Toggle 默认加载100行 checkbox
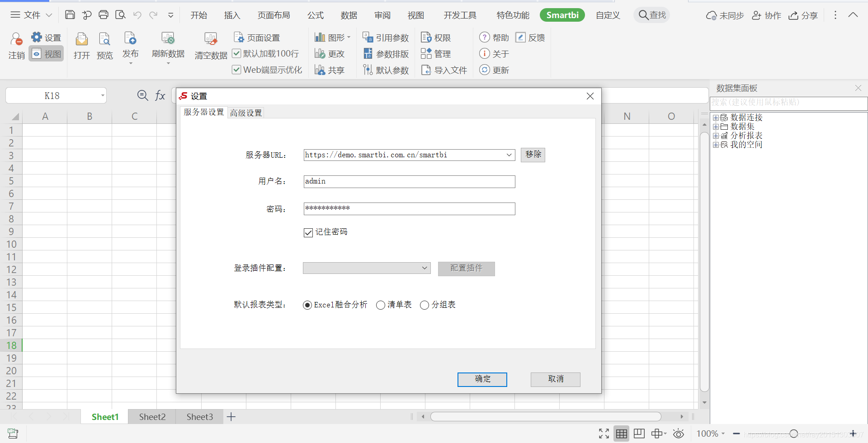Viewport: 868px width, 443px height. [x=236, y=53]
